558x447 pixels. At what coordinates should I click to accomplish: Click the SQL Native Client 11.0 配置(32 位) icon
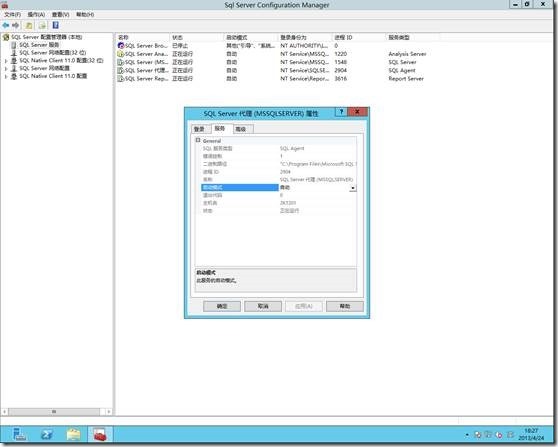pyautogui.click(x=14, y=61)
